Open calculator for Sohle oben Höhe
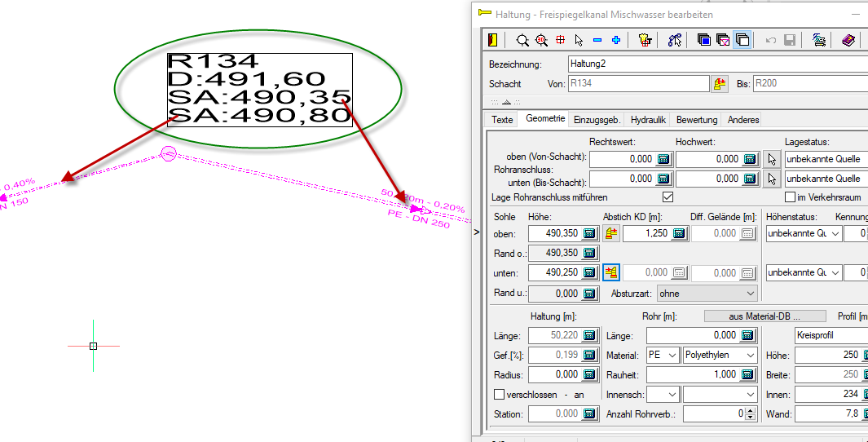 click(x=590, y=234)
